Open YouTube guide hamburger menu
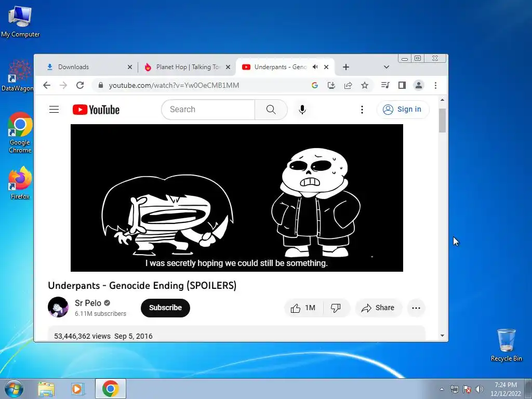The height and width of the screenshot is (399, 532). click(x=54, y=110)
